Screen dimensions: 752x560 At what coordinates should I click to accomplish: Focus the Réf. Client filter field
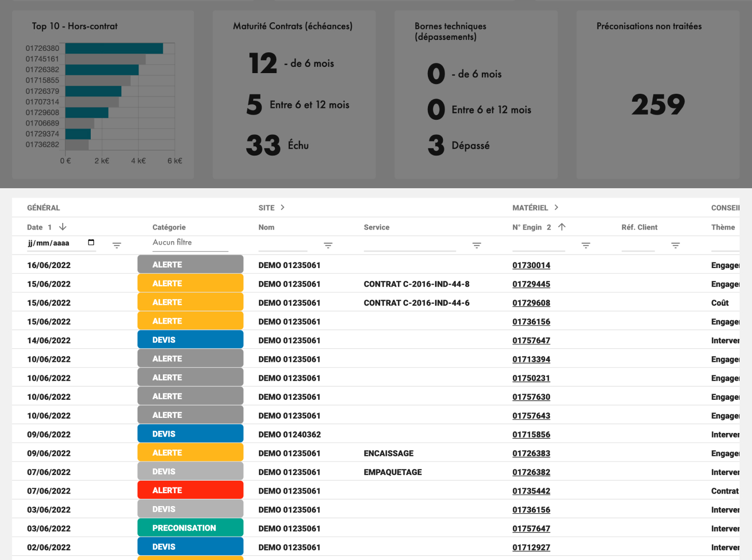(x=638, y=245)
